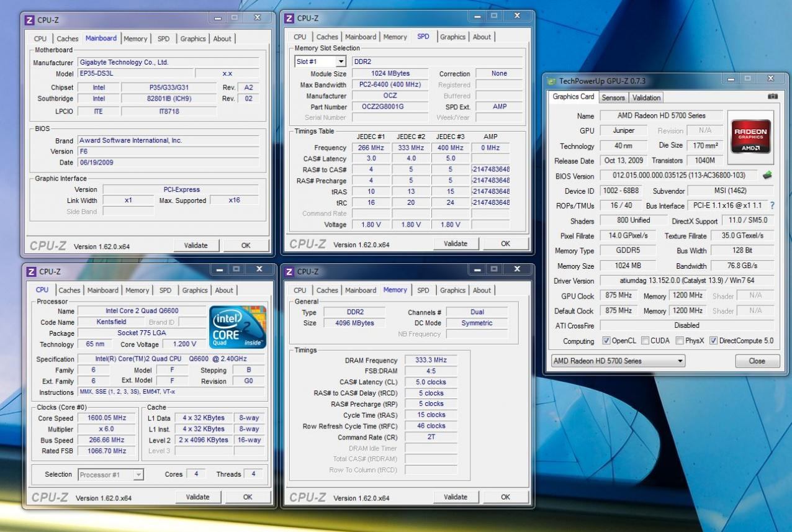Screen dimensions: 792x532
Task: Click Validate in Mainboard CPU-Z window
Action: 196,245
